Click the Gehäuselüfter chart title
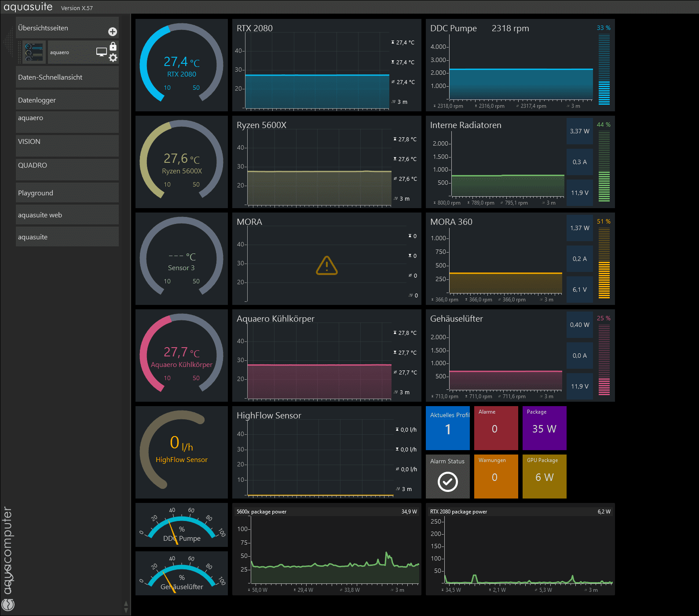Screen dimensions: 699x616 457,319
